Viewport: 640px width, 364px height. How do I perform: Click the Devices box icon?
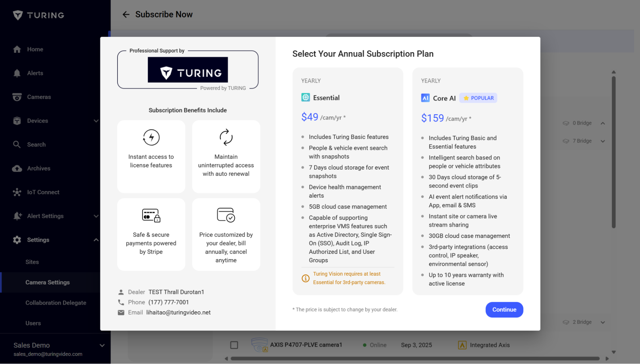pos(17,121)
